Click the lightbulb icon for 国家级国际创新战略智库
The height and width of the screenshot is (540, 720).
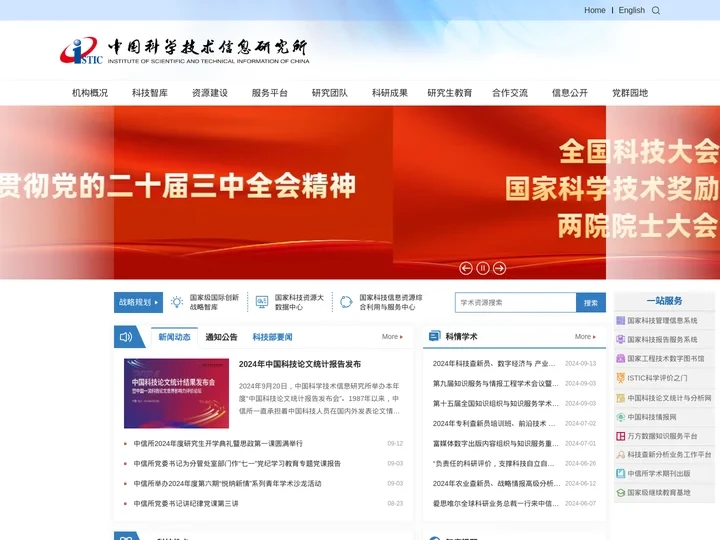click(177, 302)
